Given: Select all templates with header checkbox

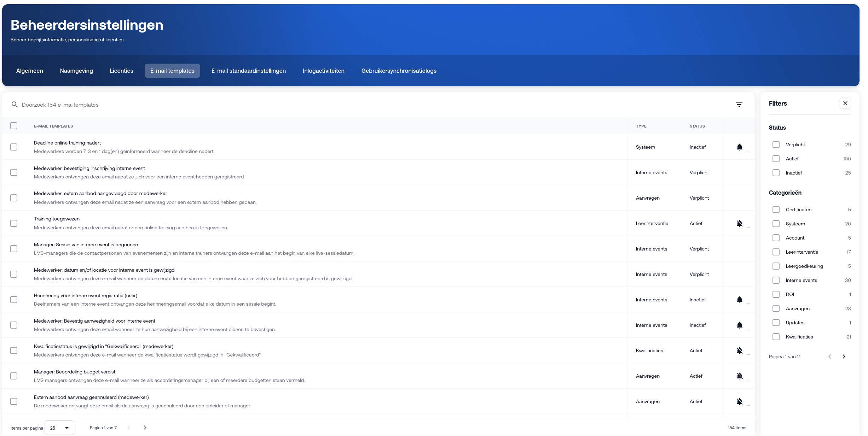Looking at the screenshot, I should (x=14, y=126).
